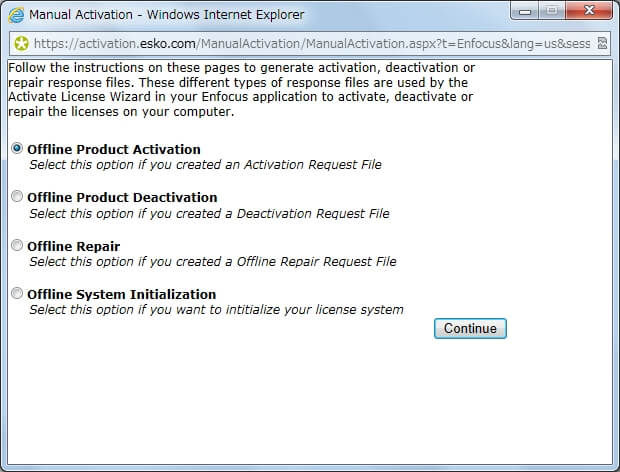620x472 pixels.
Task: Click the compatibility view icon at the address bar end
Action: (602, 43)
